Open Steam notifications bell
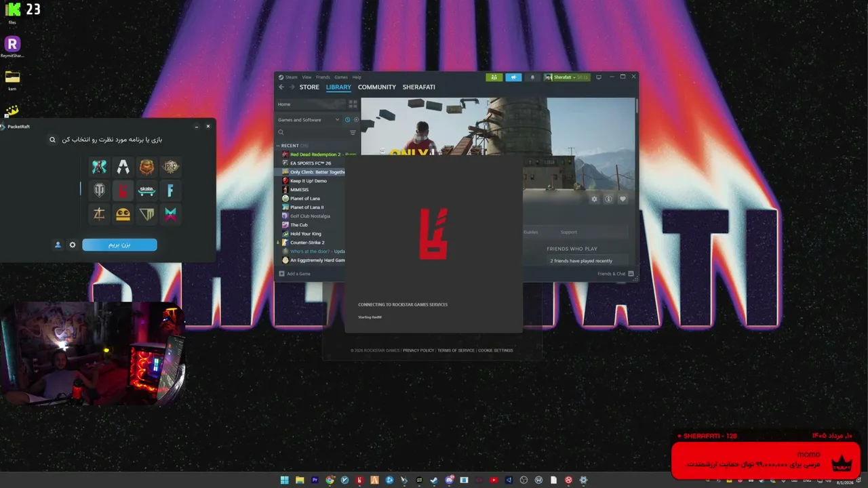 tap(532, 77)
